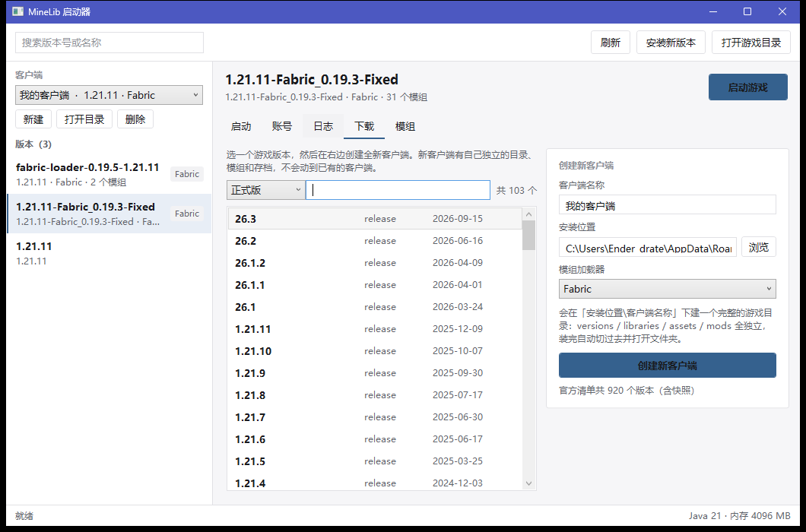Viewport: 806px width, 532px height.
Task: Edit the 客户端名称 name field
Action: [x=667, y=205]
